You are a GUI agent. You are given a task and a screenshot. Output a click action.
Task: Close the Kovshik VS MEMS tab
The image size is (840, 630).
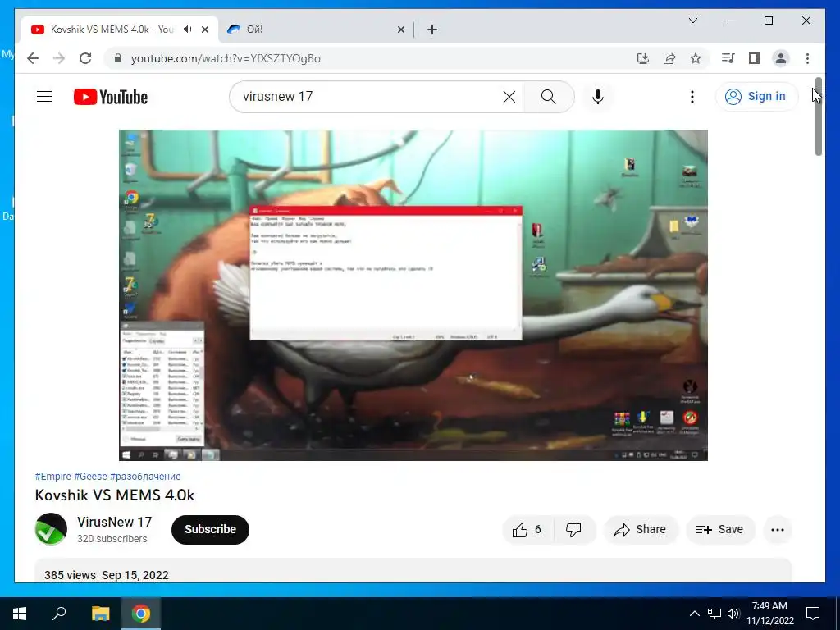point(204,30)
